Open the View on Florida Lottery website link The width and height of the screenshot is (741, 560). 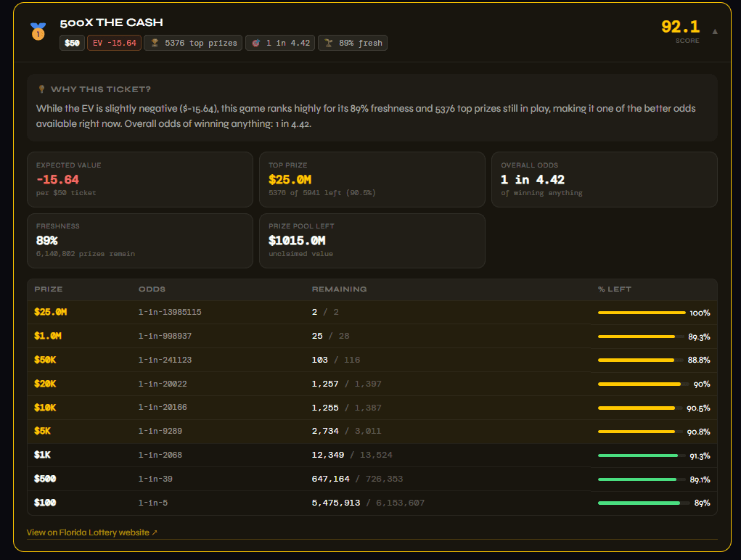point(91,532)
